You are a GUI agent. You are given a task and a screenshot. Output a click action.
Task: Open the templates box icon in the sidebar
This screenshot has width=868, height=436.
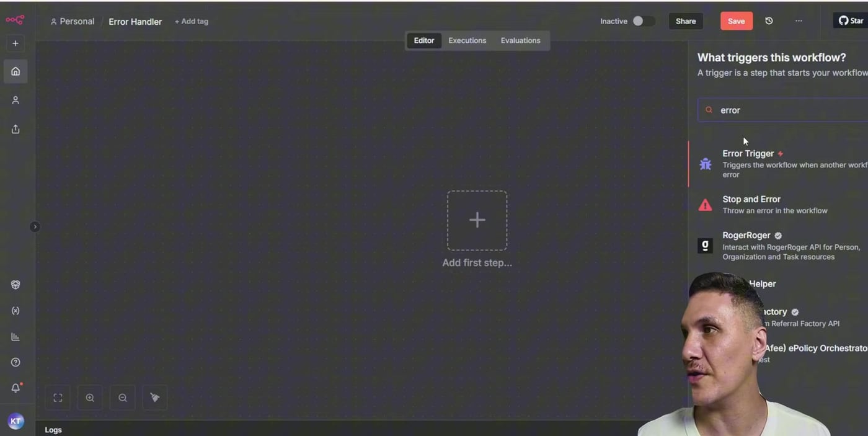(x=15, y=285)
